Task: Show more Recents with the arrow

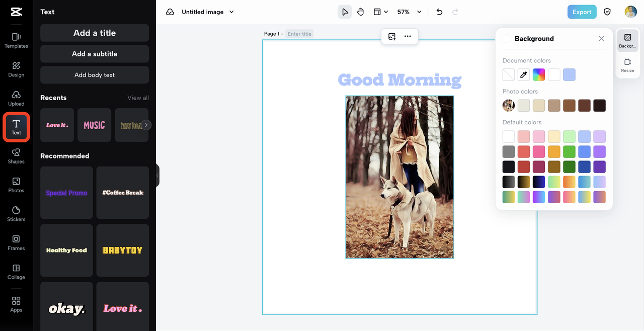Action: [x=146, y=125]
